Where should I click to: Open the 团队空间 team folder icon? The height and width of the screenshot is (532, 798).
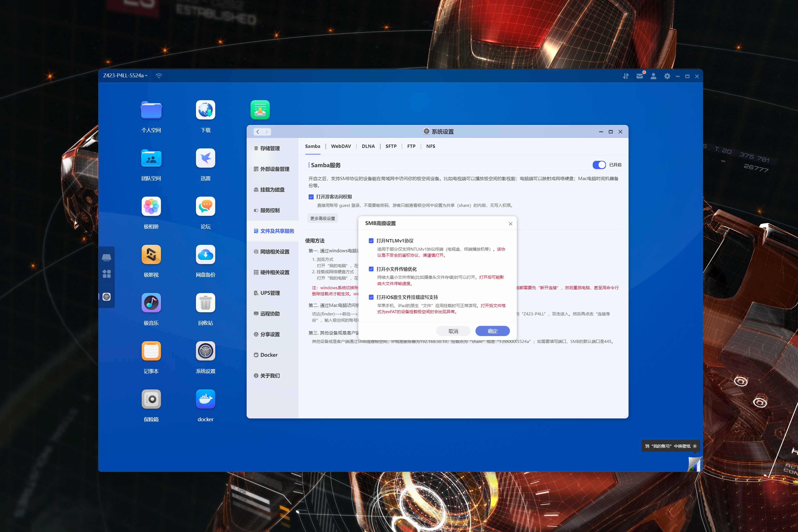point(151,158)
